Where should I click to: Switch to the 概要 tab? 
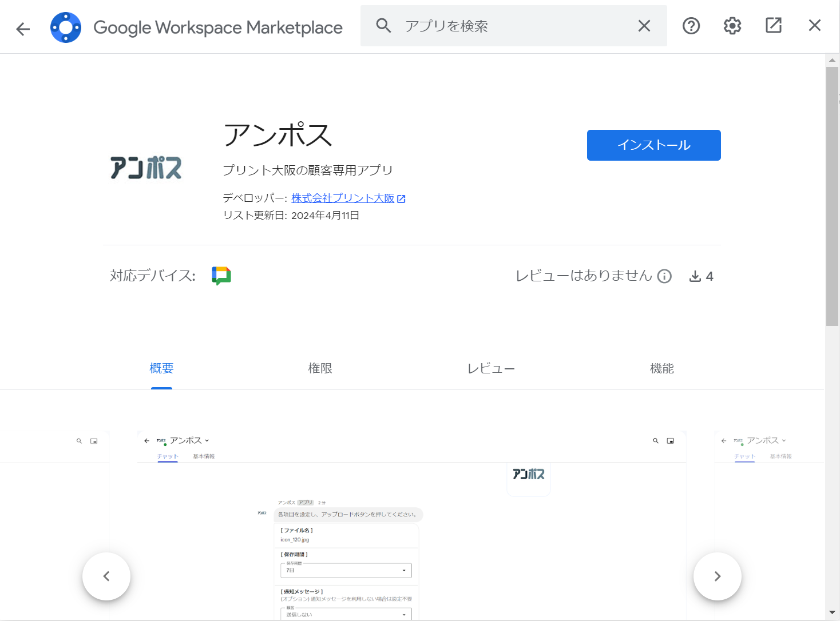[161, 369]
